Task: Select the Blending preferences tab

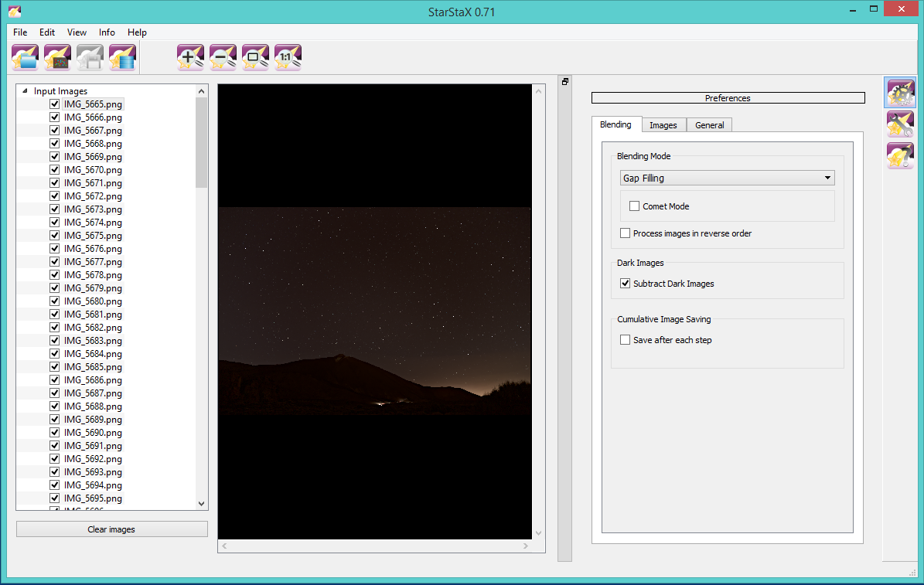Action: click(615, 124)
